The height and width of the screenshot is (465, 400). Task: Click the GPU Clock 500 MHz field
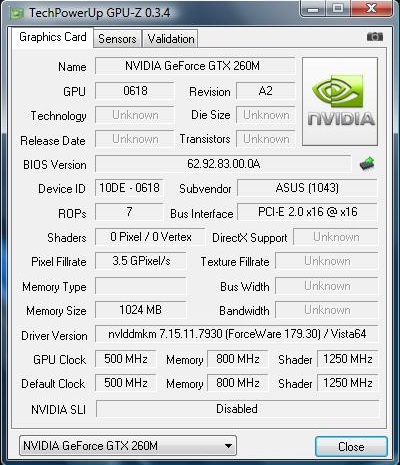[x=126, y=359]
